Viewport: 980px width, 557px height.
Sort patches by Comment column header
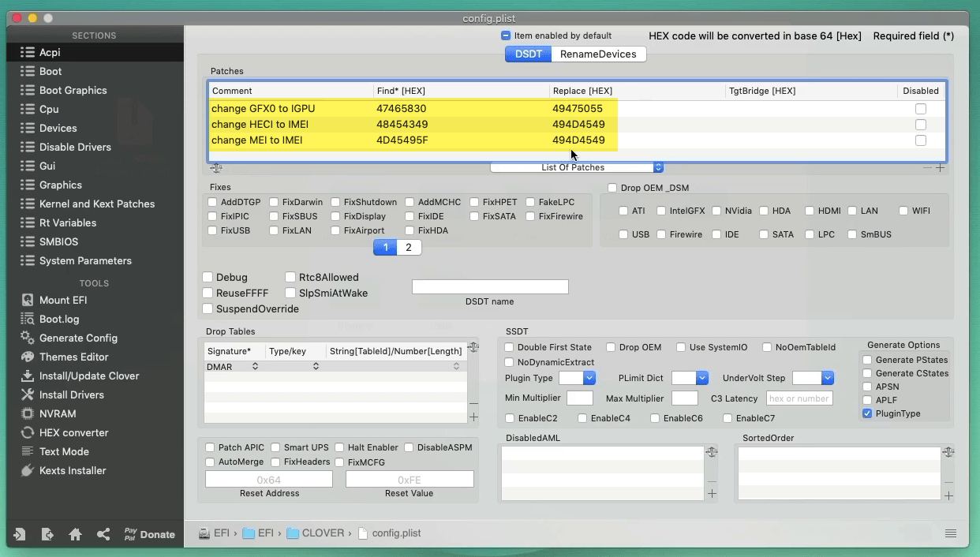pos(291,91)
